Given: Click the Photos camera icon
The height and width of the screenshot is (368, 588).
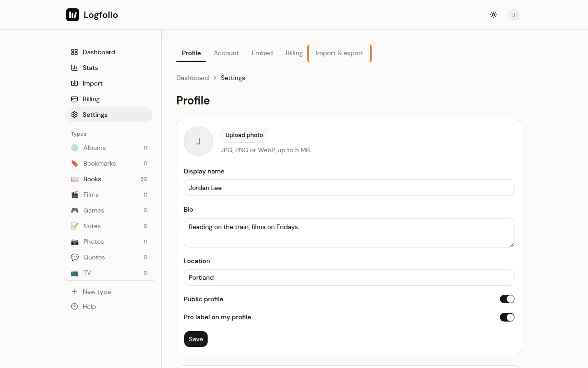Looking at the screenshot, I should pos(75,241).
